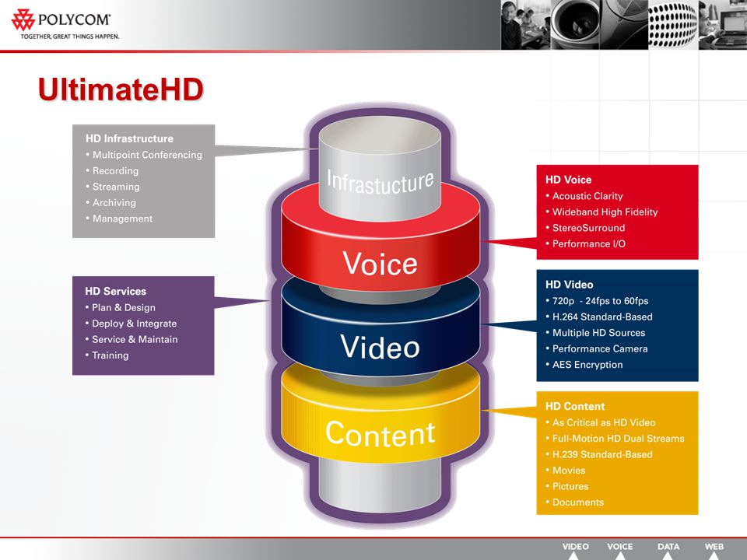
Task: Click the header photo of people meeting
Action: pos(526,24)
